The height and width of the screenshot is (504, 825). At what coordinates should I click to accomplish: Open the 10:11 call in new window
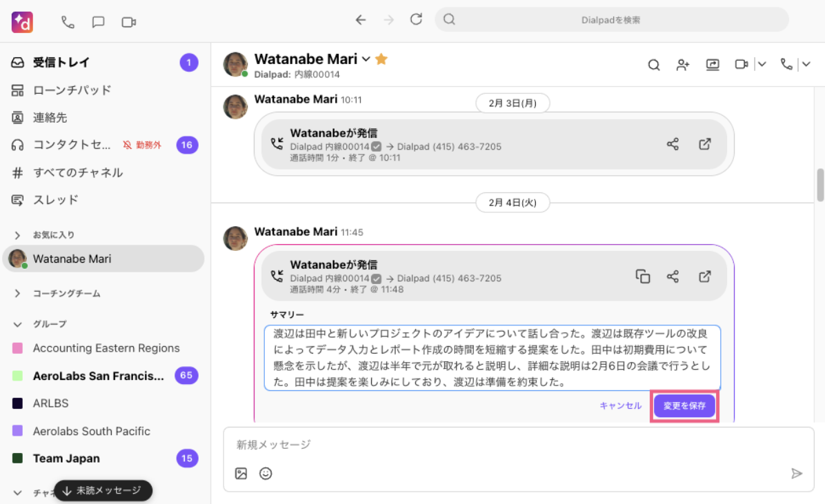(x=705, y=144)
